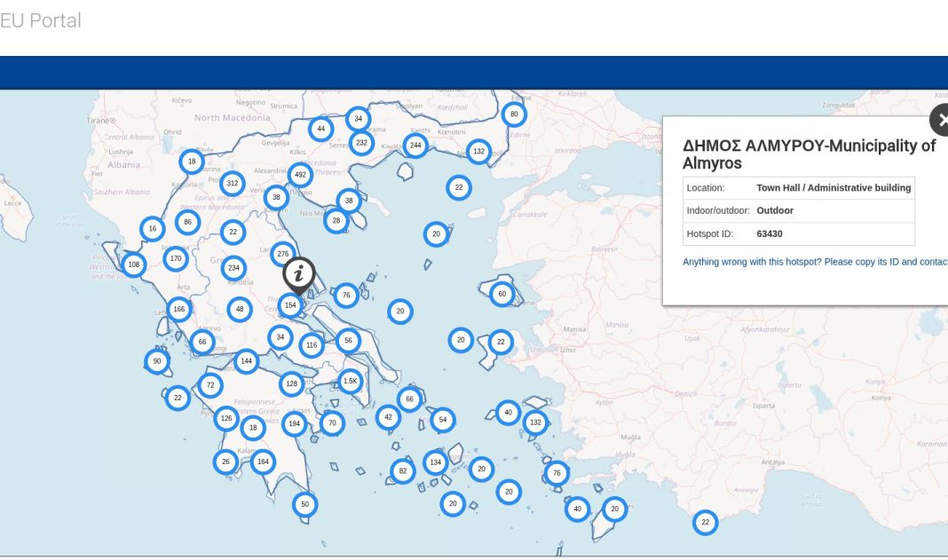
Task: Click the 44 cluster in North Macedonia
Action: (x=320, y=129)
